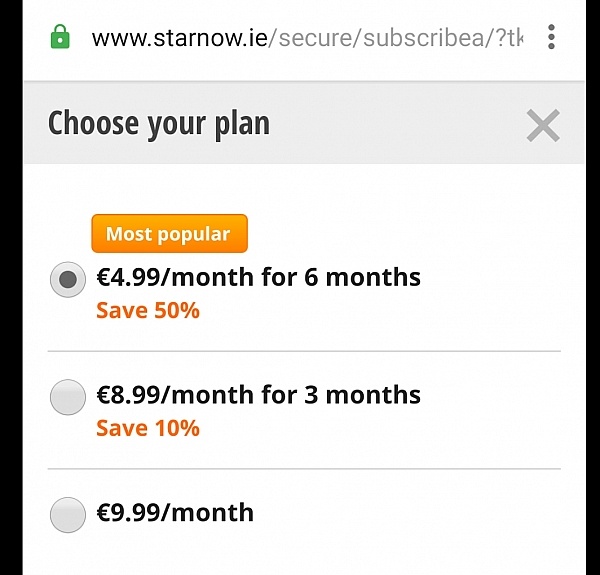Screen dimensions: 600x575
Task: Click the Most popular orange badge
Action: coord(170,233)
